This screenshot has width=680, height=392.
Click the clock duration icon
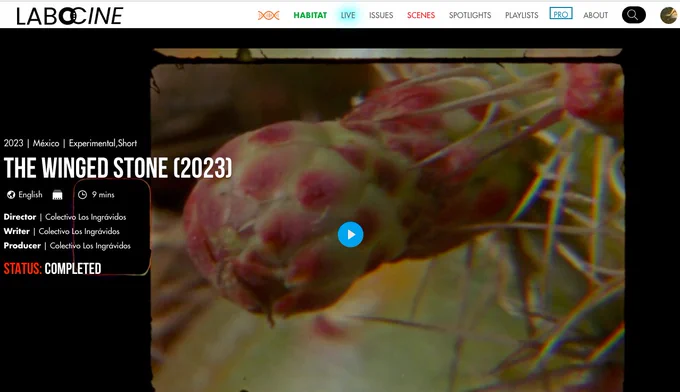pyautogui.click(x=82, y=195)
